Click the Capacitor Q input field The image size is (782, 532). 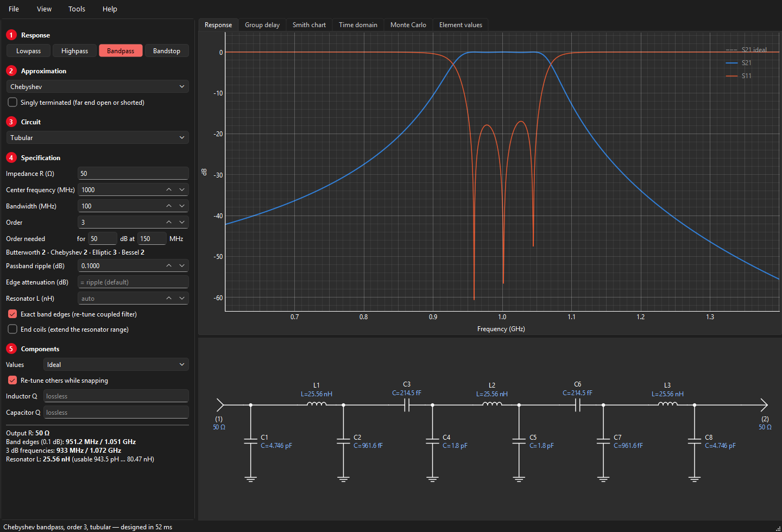coord(116,412)
